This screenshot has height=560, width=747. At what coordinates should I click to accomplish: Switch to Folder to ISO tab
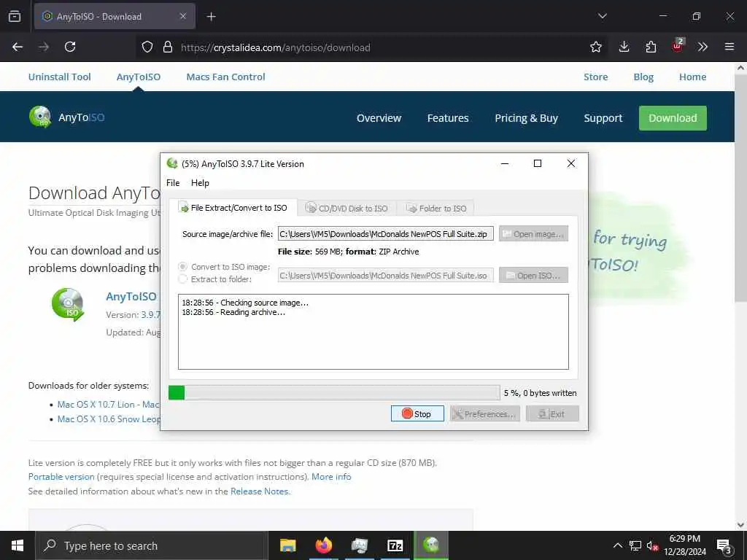tap(436, 208)
